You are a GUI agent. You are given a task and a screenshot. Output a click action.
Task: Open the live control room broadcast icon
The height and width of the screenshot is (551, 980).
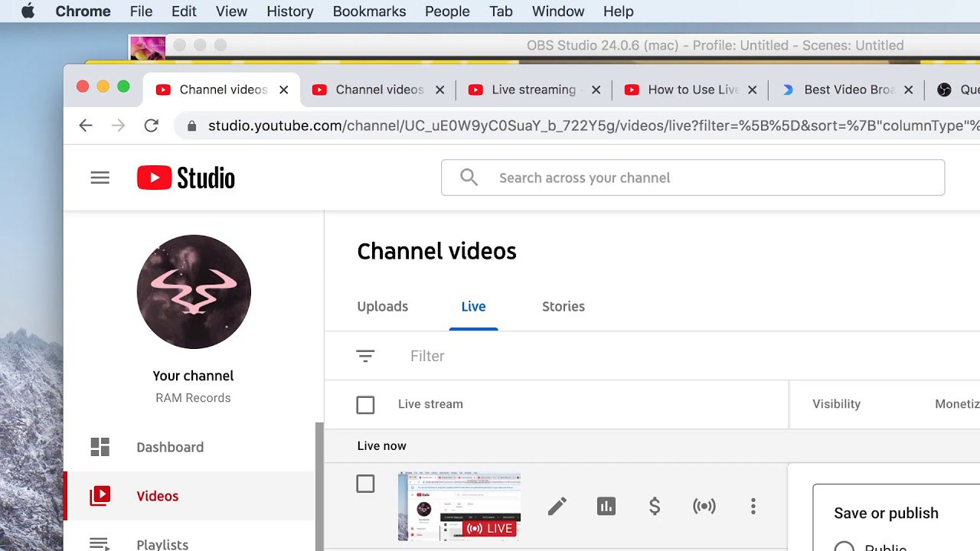click(x=704, y=506)
